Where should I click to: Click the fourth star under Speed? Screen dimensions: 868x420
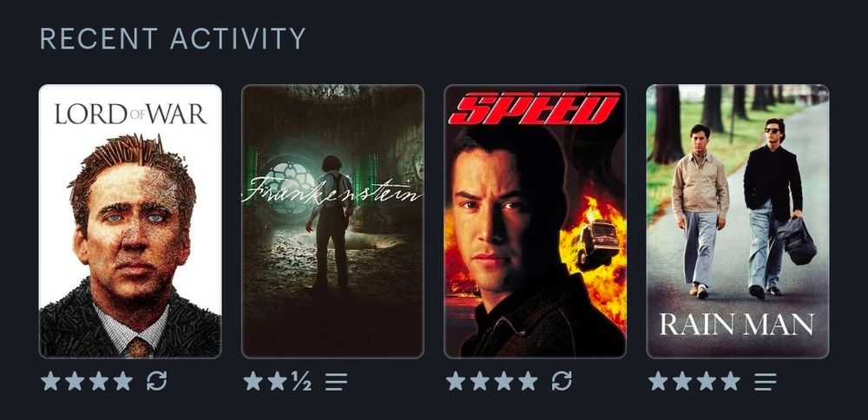[528, 381]
